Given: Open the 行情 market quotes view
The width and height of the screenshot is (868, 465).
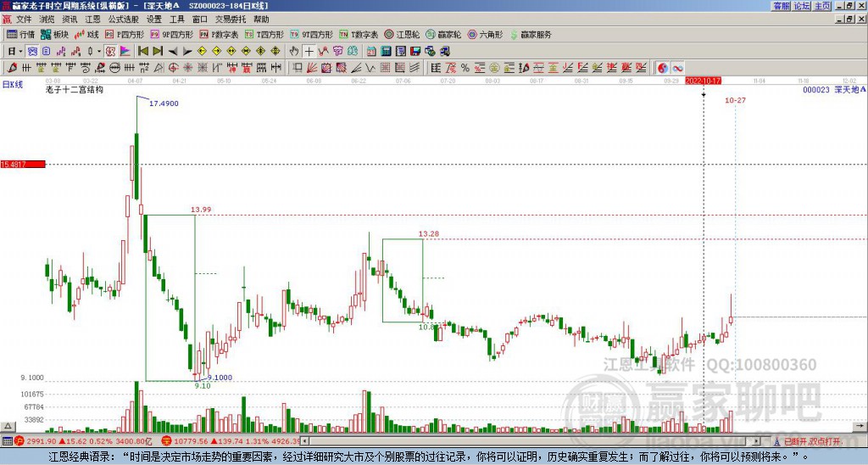Looking at the screenshot, I should click(x=21, y=34).
